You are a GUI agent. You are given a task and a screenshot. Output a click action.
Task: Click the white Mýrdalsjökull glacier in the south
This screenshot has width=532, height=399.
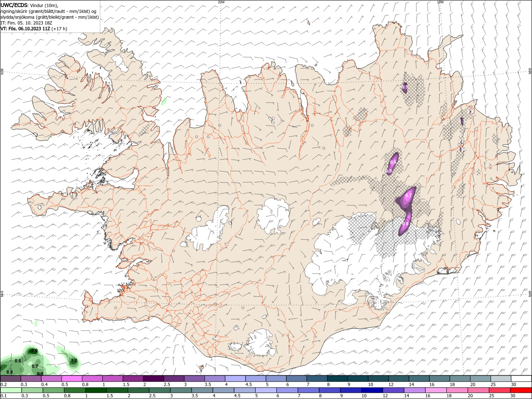260,343
